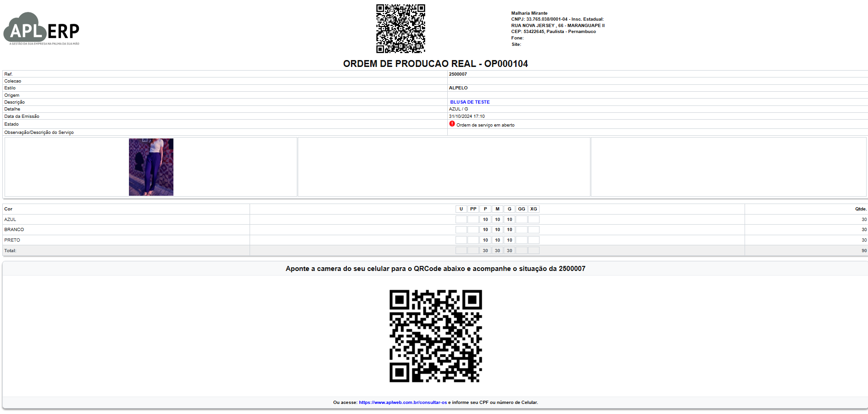868x414 pixels.
Task: Select the AZUL row label in the color table
Action: (x=10, y=220)
